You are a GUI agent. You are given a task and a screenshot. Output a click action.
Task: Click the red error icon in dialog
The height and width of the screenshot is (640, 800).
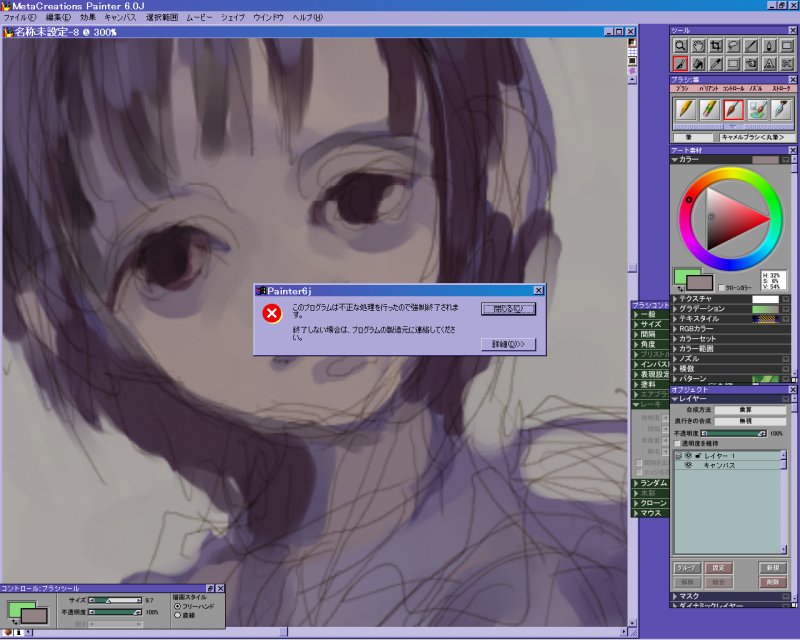pos(272,313)
